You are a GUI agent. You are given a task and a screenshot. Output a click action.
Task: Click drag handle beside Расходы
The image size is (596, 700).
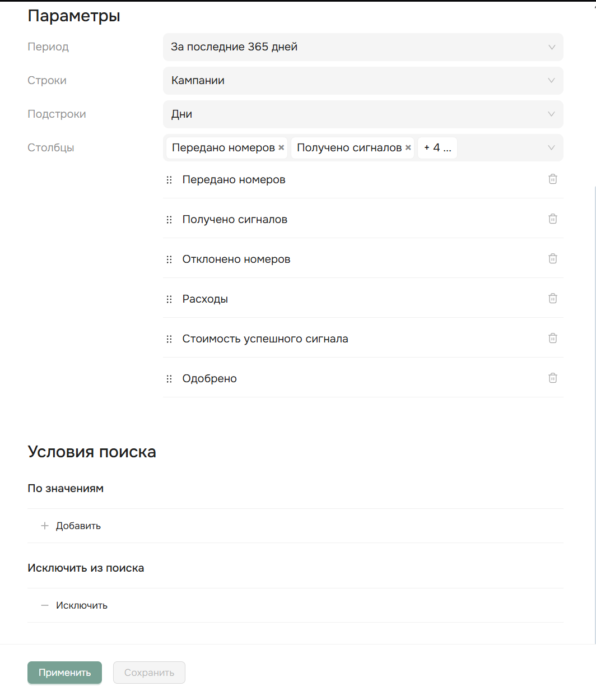(169, 299)
